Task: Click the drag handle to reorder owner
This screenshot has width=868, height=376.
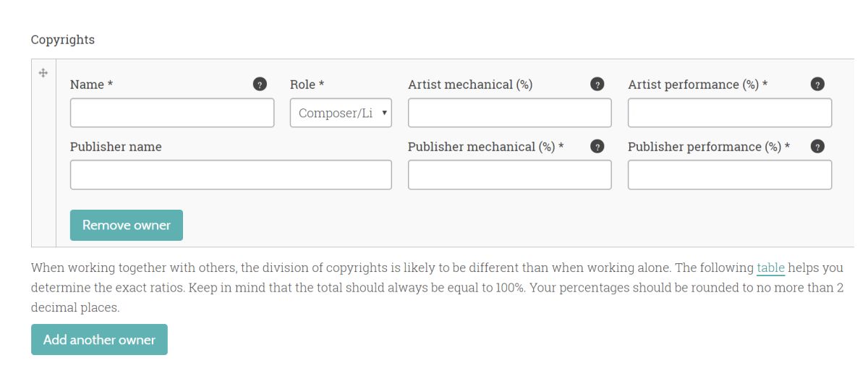Action: click(x=43, y=73)
